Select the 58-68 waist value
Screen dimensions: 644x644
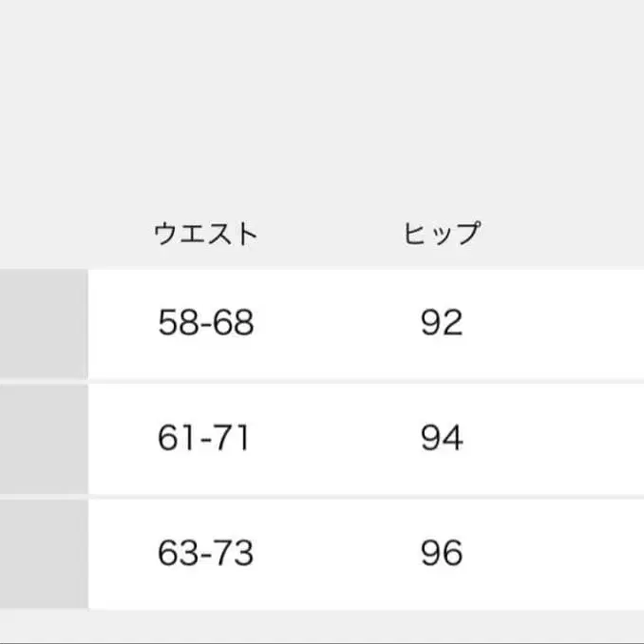205,324
